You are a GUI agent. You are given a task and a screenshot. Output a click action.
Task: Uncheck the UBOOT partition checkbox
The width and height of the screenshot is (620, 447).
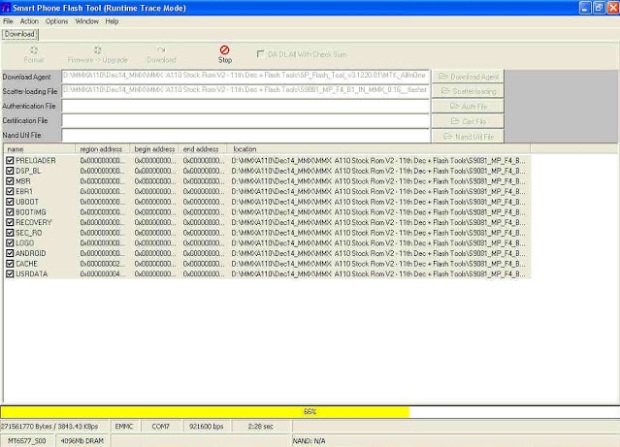click(x=10, y=202)
